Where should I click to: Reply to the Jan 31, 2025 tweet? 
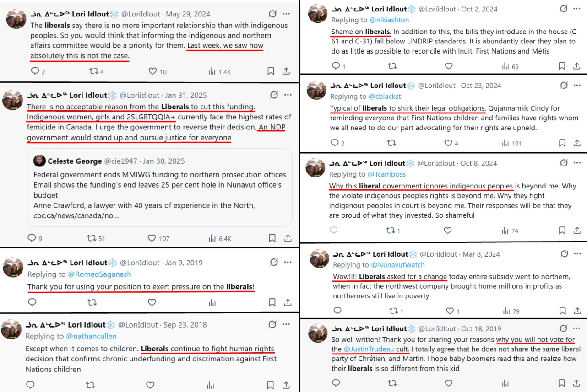(x=32, y=238)
